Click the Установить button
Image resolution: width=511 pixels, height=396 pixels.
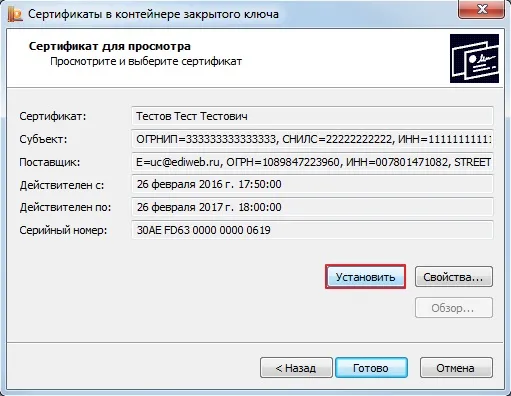(365, 277)
